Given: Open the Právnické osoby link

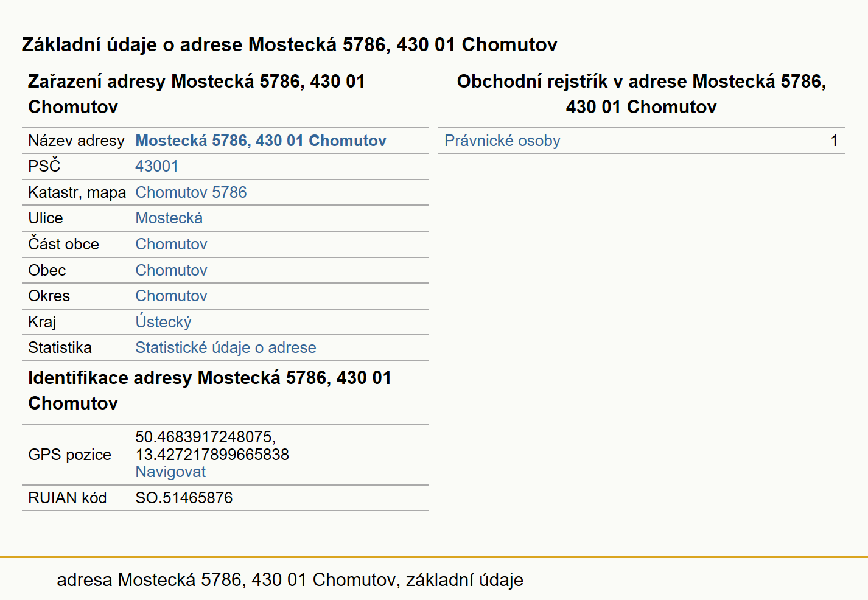Looking at the screenshot, I should (502, 141).
